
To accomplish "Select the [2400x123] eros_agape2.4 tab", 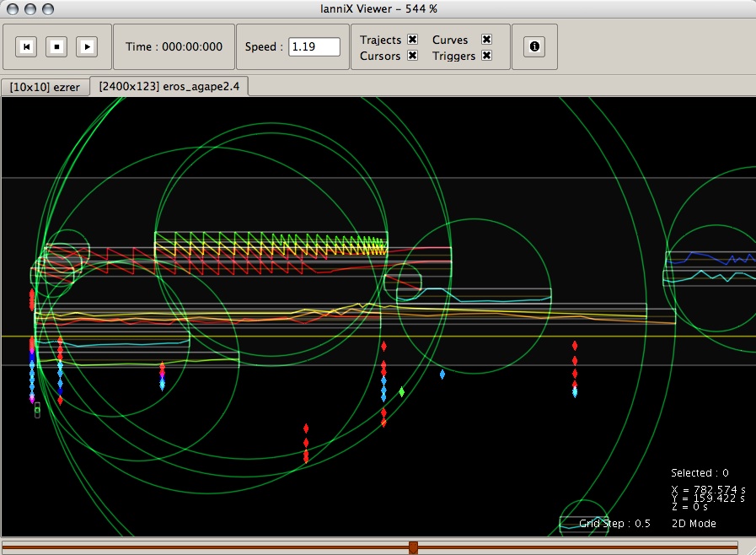I will 169,86.
